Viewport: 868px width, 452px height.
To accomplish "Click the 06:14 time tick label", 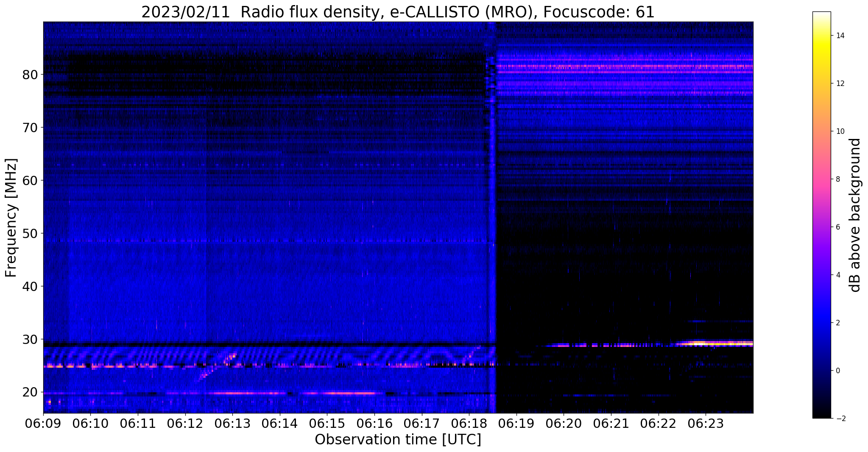I will click(x=279, y=423).
